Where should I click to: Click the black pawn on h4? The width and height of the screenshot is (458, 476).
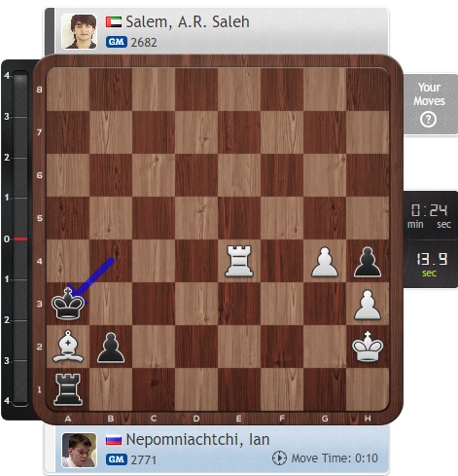[368, 262]
